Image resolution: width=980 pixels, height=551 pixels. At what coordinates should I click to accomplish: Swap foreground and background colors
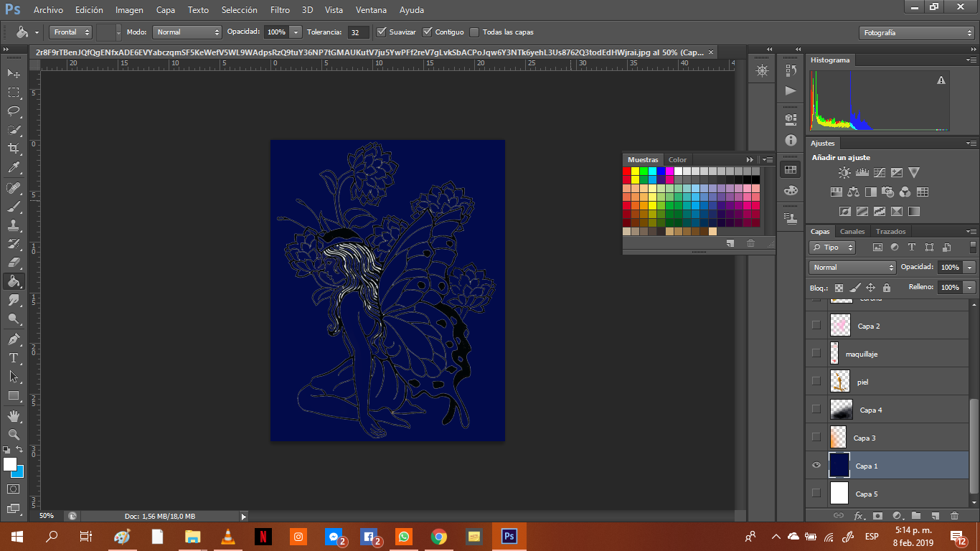click(19, 450)
